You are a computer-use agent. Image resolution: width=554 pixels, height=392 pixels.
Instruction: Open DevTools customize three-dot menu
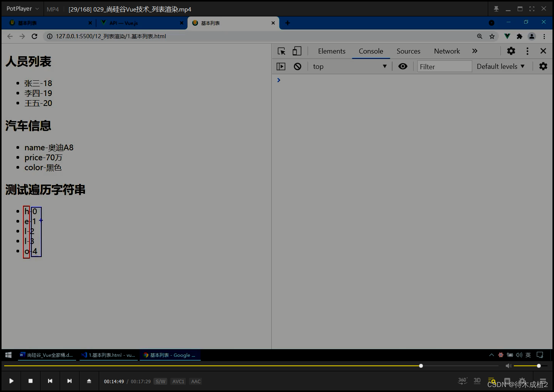527,51
